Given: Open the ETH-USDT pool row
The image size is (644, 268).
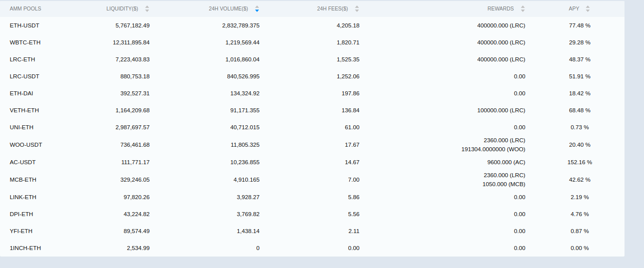Looking at the screenshot, I should 24,25.
